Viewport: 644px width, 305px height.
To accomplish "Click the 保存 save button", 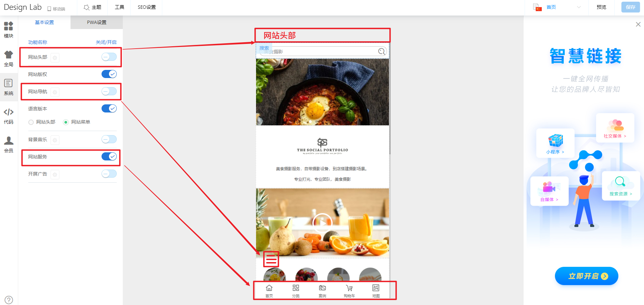I will (x=631, y=7).
